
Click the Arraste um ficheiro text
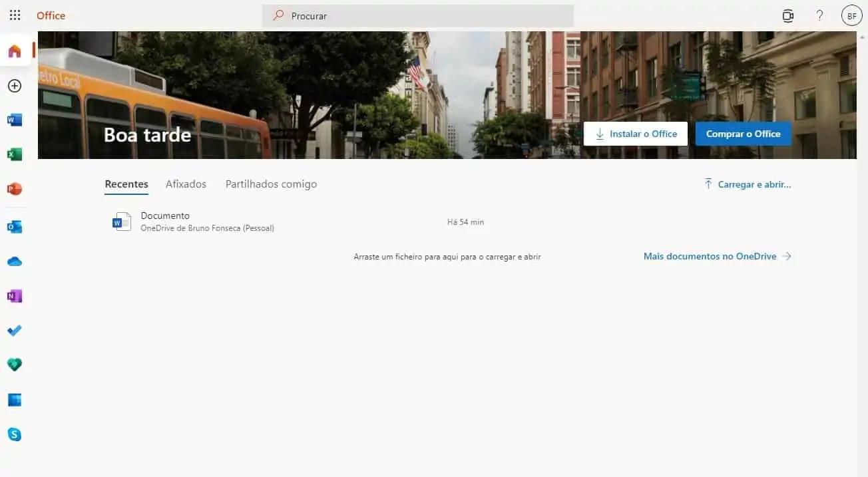[x=447, y=257]
